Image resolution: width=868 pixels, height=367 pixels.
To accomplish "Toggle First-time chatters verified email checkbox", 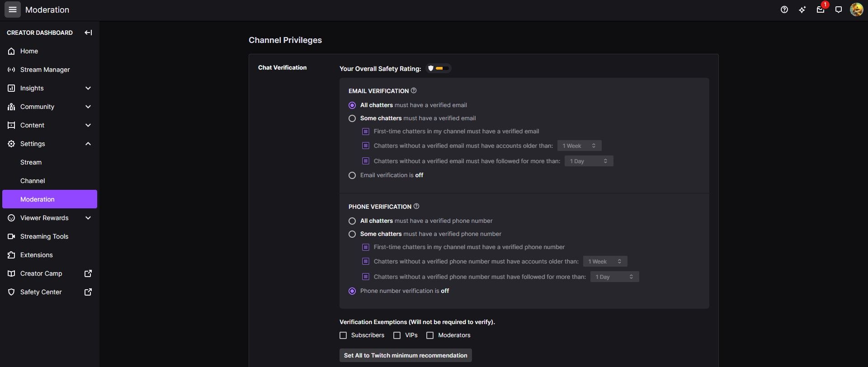I will [x=366, y=132].
